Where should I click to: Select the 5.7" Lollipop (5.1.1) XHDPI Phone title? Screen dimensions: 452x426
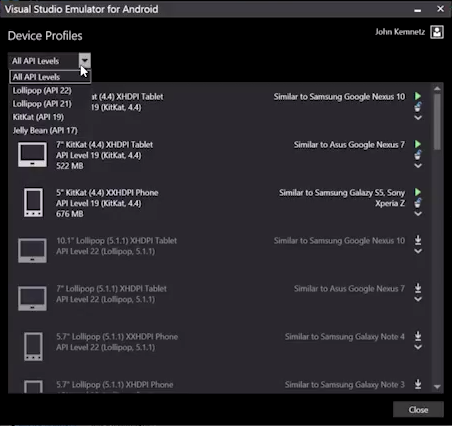click(115, 385)
